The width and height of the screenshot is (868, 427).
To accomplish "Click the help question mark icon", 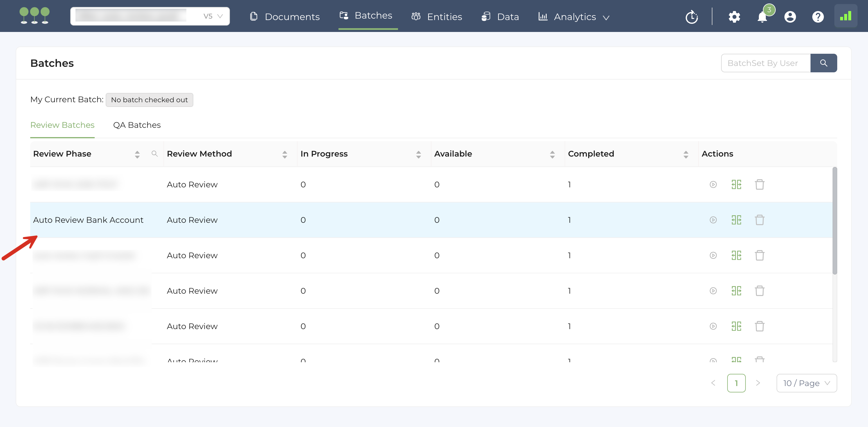I will [x=818, y=17].
